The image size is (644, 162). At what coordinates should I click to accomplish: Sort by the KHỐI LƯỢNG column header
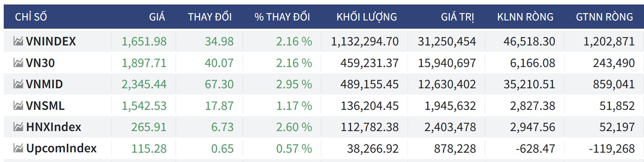click(366, 17)
